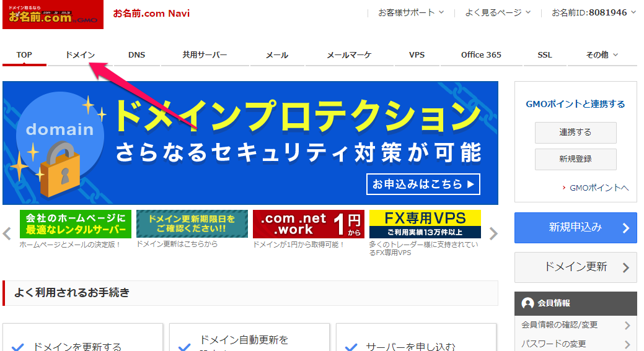The image size is (644, 351).
Task: Click the ドメイン自動更新を card
Action: click(249, 337)
